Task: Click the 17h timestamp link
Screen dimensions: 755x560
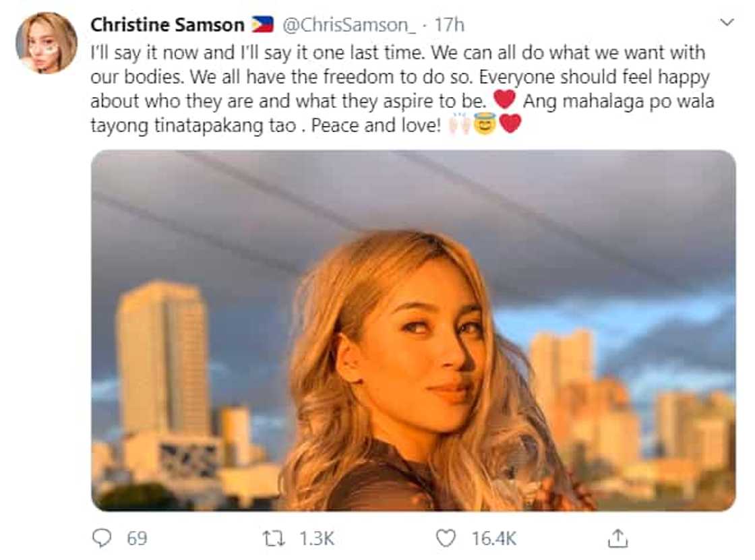Action: click(x=450, y=25)
